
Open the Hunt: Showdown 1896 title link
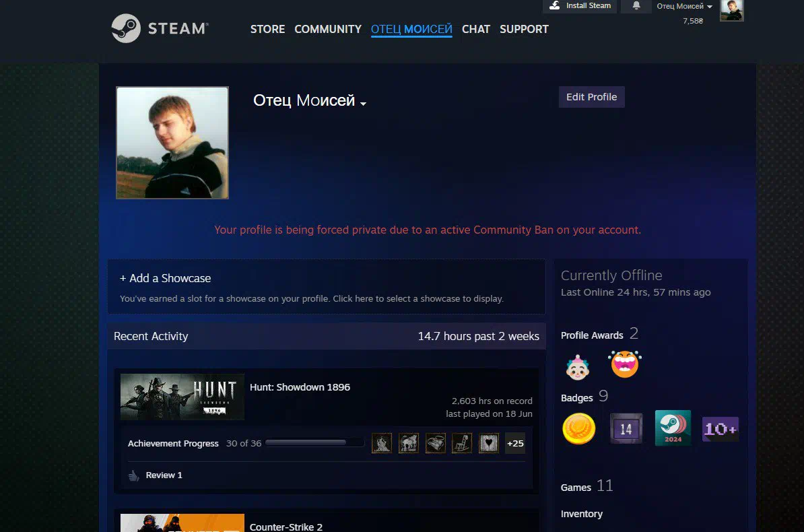click(x=300, y=387)
